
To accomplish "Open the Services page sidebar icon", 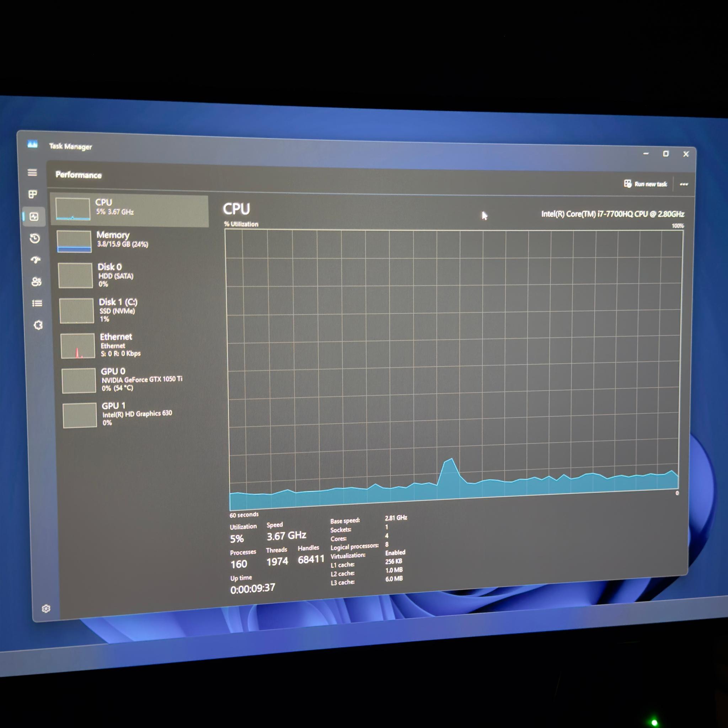I will pos(38,325).
